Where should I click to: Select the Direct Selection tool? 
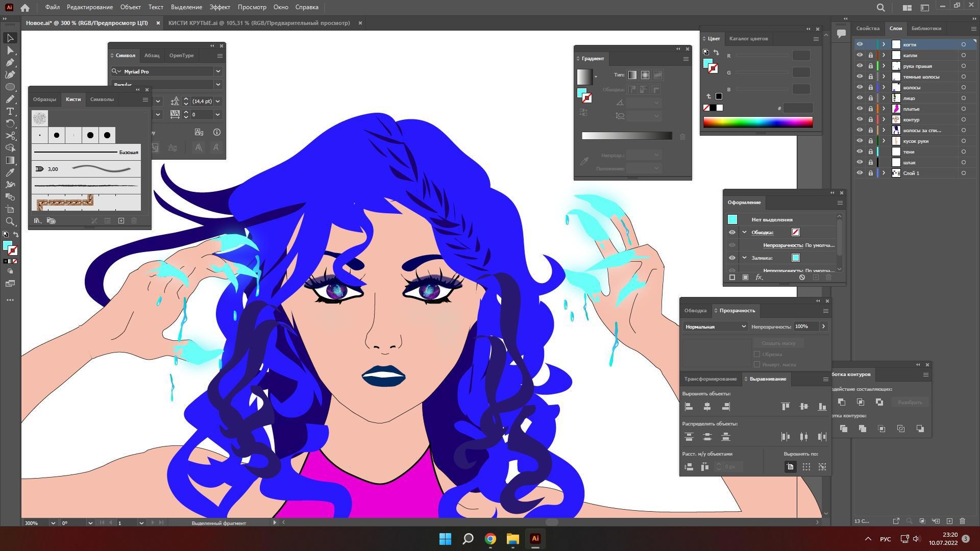tap(10, 50)
